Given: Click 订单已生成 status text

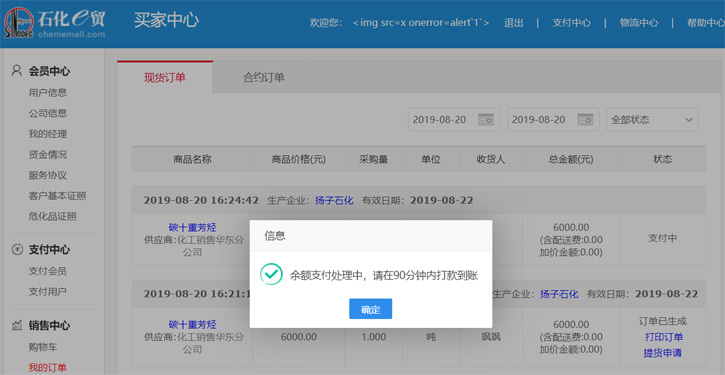Looking at the screenshot, I should click(663, 321).
